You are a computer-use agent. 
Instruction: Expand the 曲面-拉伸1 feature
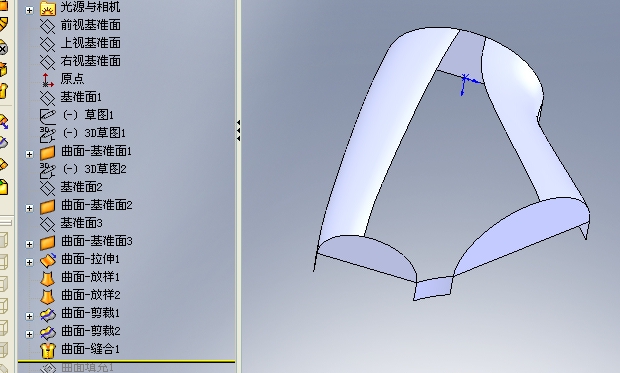(x=30, y=262)
